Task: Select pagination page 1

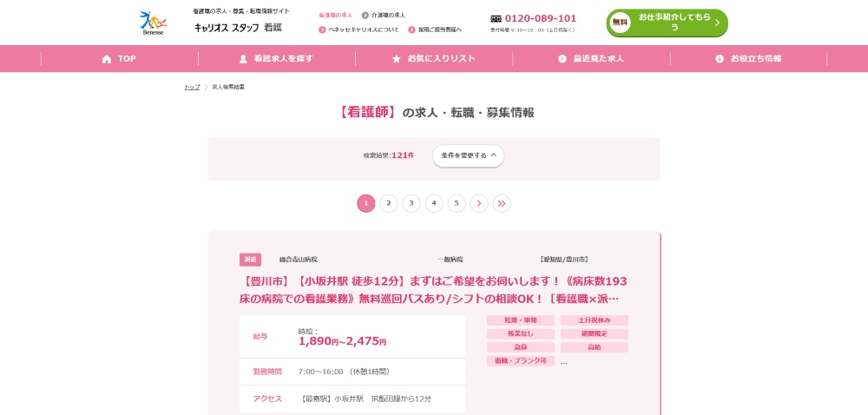Action: coord(366,204)
